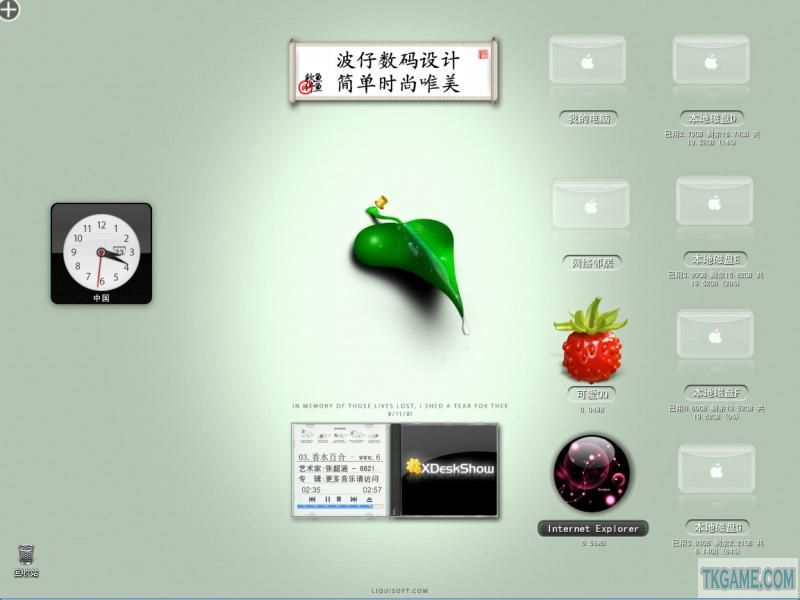Click the plus icon in the corner
800x600 pixels.
tap(8, 9)
